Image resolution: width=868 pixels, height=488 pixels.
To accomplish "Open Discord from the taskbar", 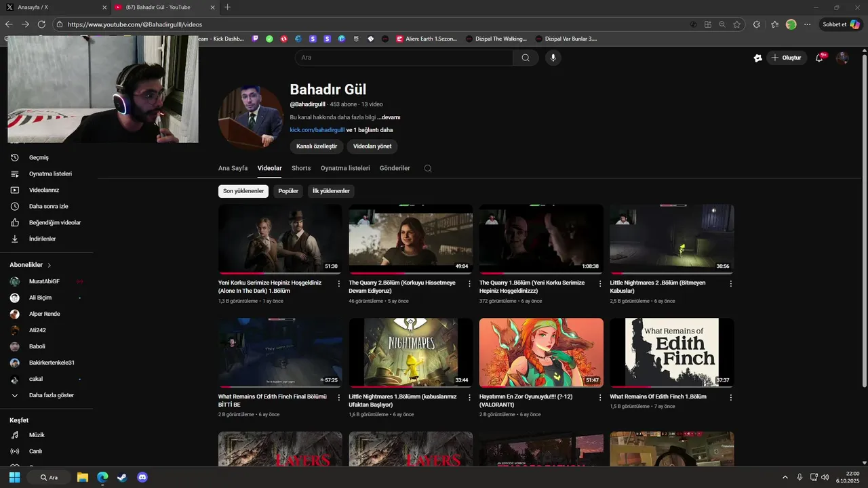I will click(142, 477).
